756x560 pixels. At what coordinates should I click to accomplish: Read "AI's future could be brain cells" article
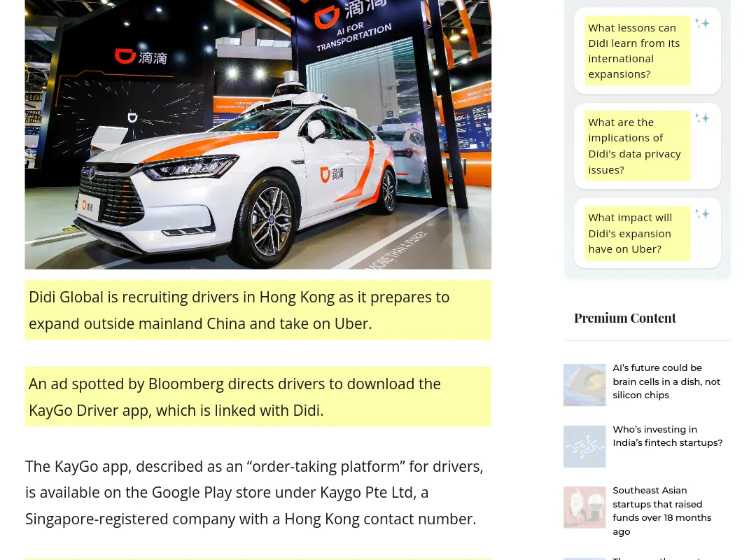666,381
